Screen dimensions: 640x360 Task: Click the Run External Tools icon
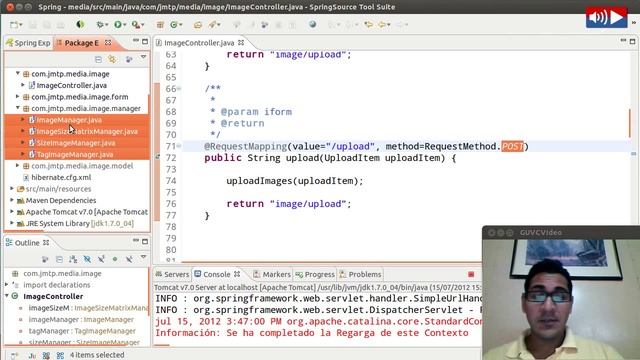(136, 25)
